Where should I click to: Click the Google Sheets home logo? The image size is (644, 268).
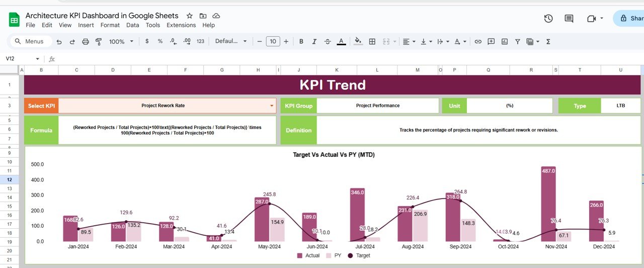click(14, 20)
